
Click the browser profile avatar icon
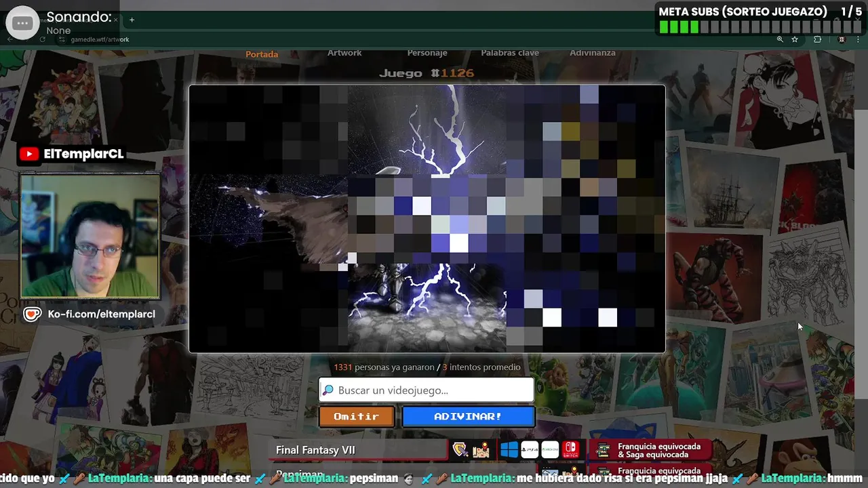(x=842, y=39)
